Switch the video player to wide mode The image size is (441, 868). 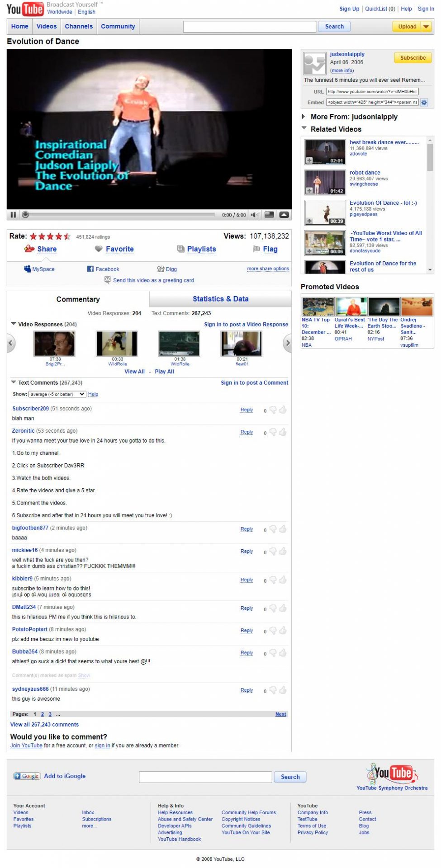[269, 215]
